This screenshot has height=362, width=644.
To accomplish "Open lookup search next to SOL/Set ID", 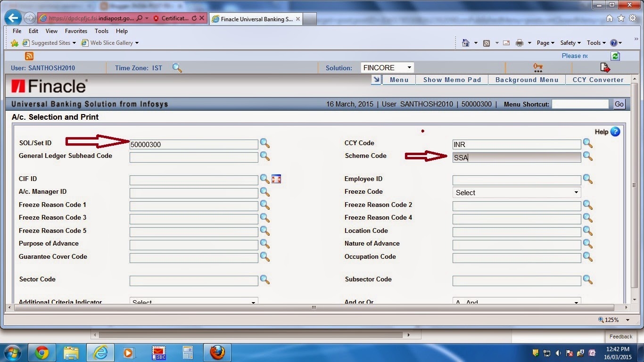I will 265,143.
